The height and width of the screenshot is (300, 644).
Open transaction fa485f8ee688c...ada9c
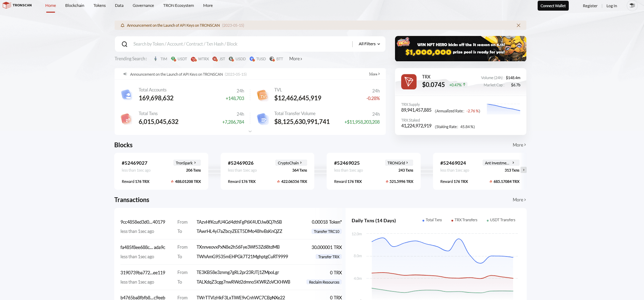[143, 247]
